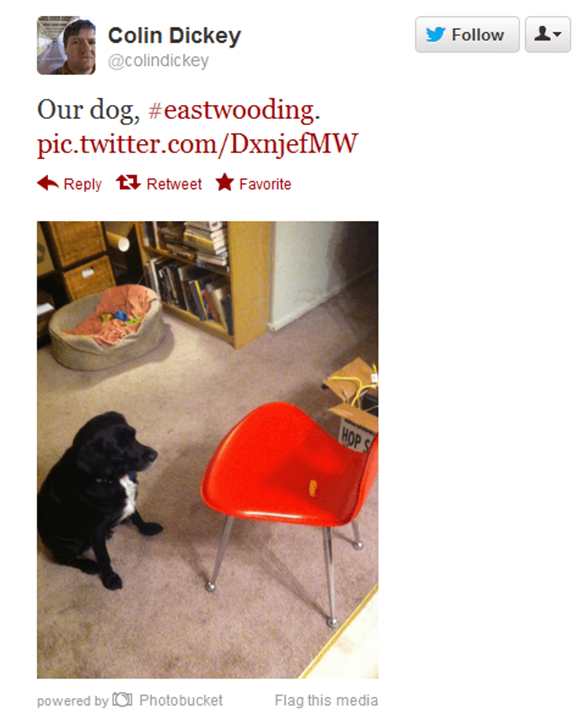This screenshot has height=719, width=588.
Task: Expand the user actions dropdown caret
Action: coord(558,34)
